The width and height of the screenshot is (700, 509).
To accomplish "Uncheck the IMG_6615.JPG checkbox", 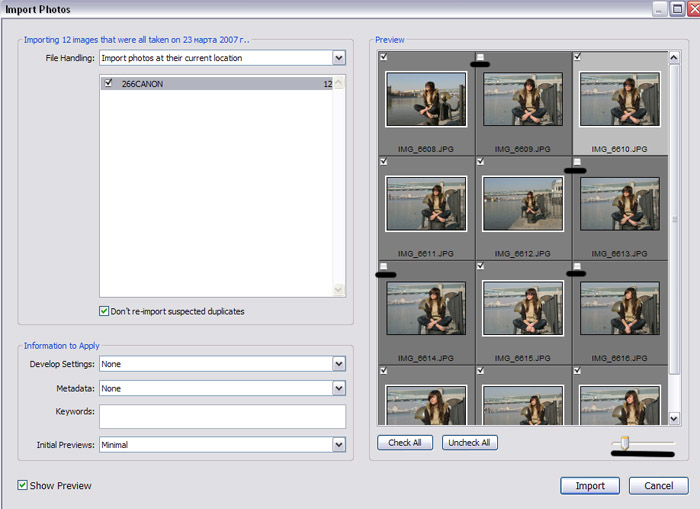I will (480, 266).
